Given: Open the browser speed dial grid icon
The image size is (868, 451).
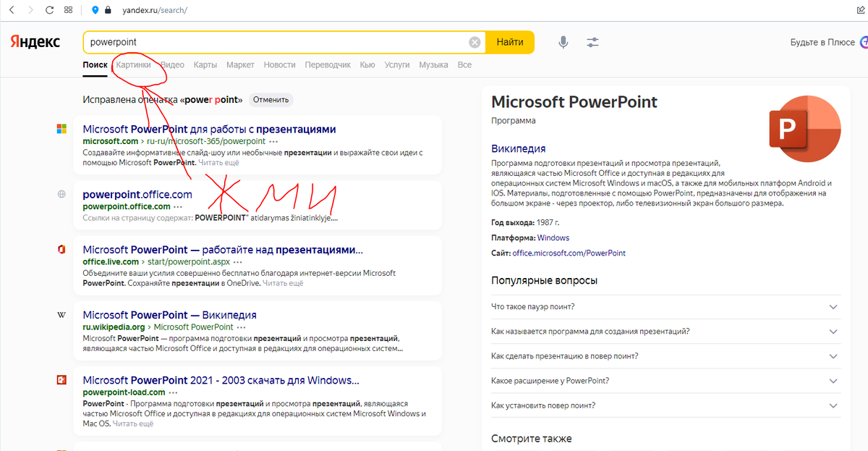Looking at the screenshot, I should [68, 11].
